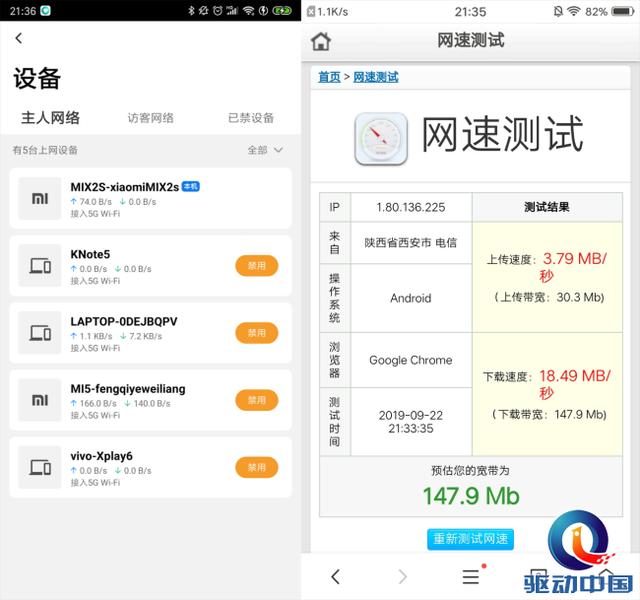Image resolution: width=640 pixels, height=600 pixels.
Task: Open the KNote5 device name
Action: tap(90, 254)
